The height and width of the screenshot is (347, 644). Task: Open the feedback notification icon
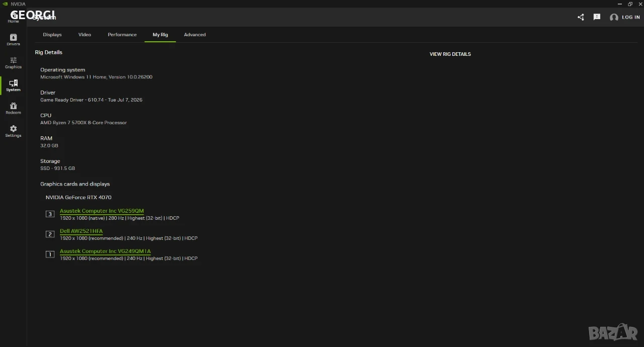tap(597, 17)
